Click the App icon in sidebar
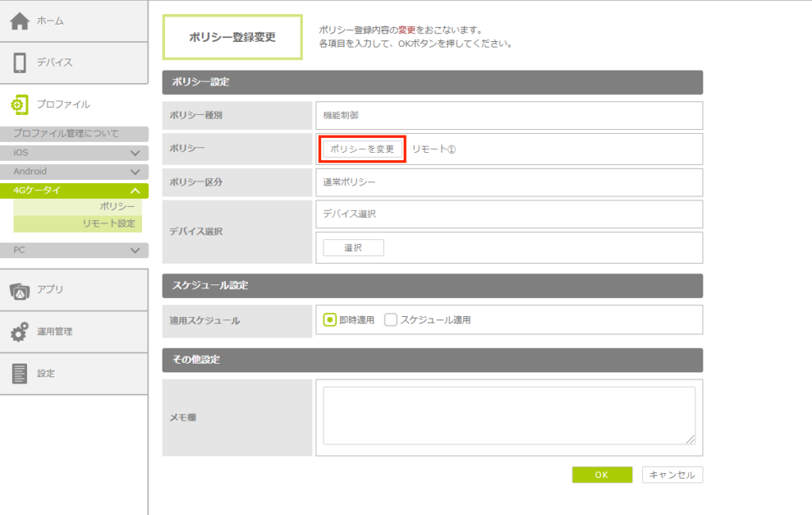The width and height of the screenshot is (812, 515). 20,291
